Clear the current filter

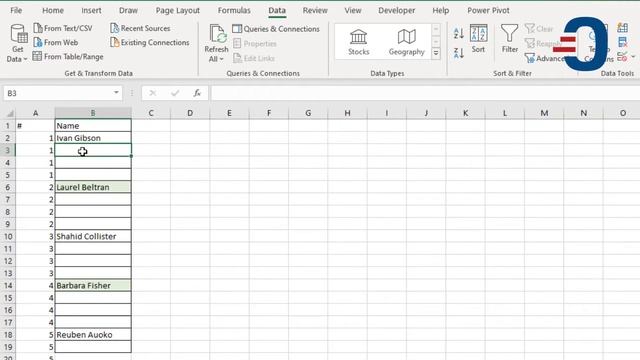click(539, 29)
